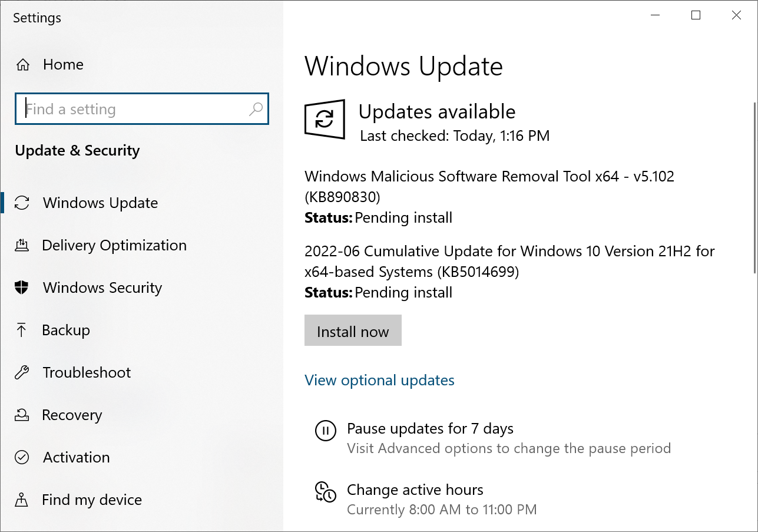Click the Activation checkmark circle icon

pyautogui.click(x=22, y=457)
